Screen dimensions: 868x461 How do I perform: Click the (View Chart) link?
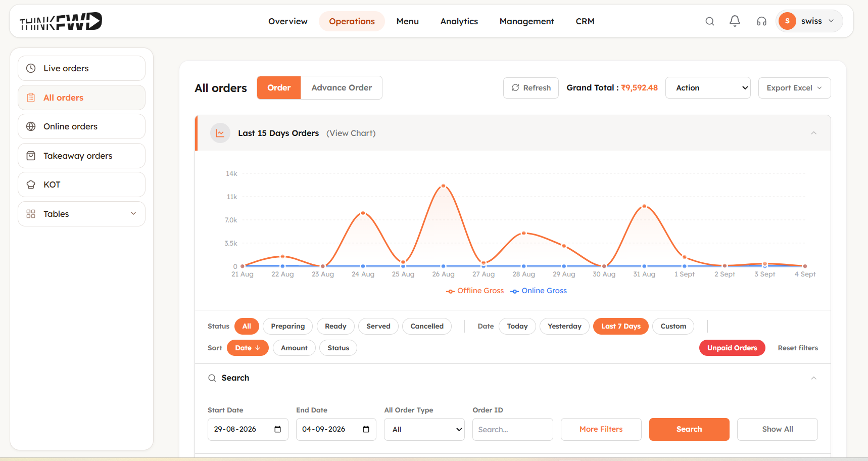[351, 133]
